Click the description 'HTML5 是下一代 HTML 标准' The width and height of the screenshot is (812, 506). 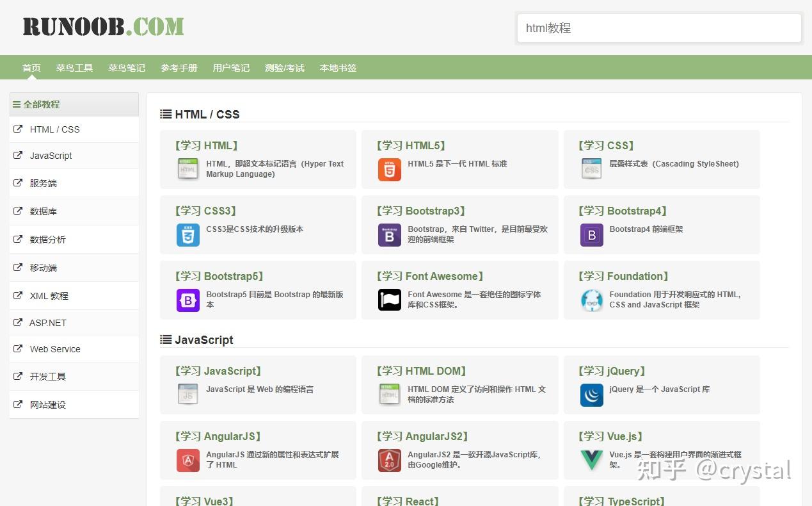point(458,164)
